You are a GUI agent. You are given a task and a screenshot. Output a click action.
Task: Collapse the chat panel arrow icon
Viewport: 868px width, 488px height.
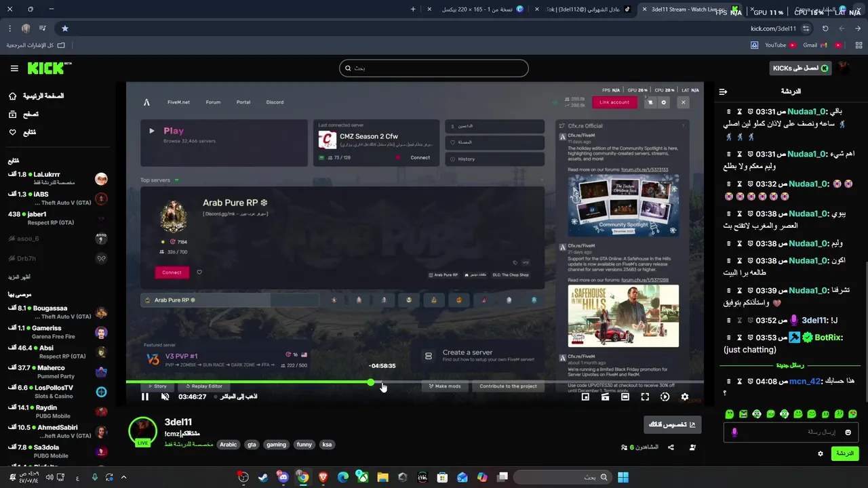723,91
